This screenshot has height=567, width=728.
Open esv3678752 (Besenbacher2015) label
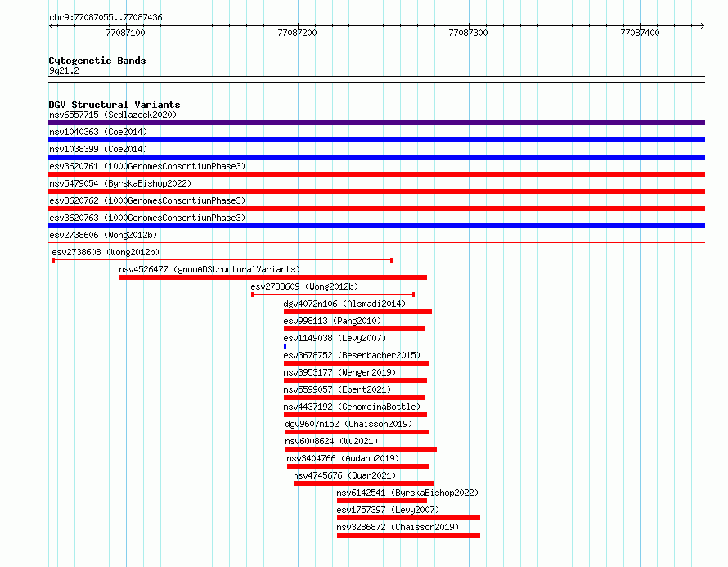tap(352, 355)
